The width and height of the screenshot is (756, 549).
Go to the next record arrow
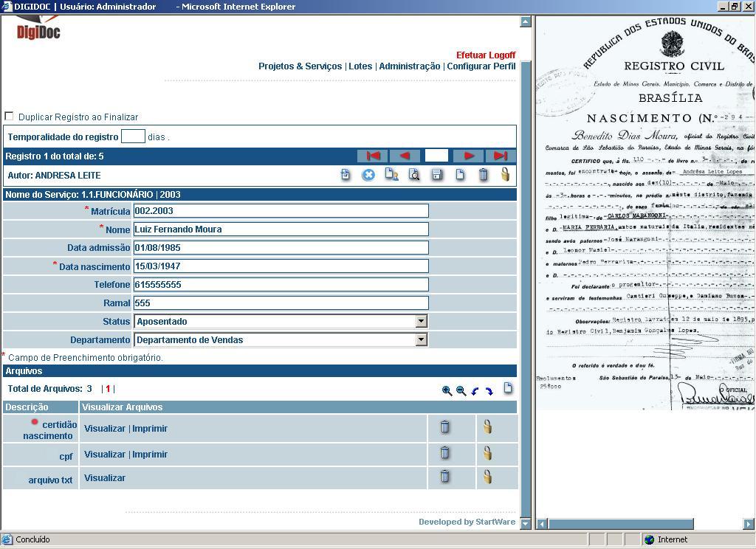[468, 156]
